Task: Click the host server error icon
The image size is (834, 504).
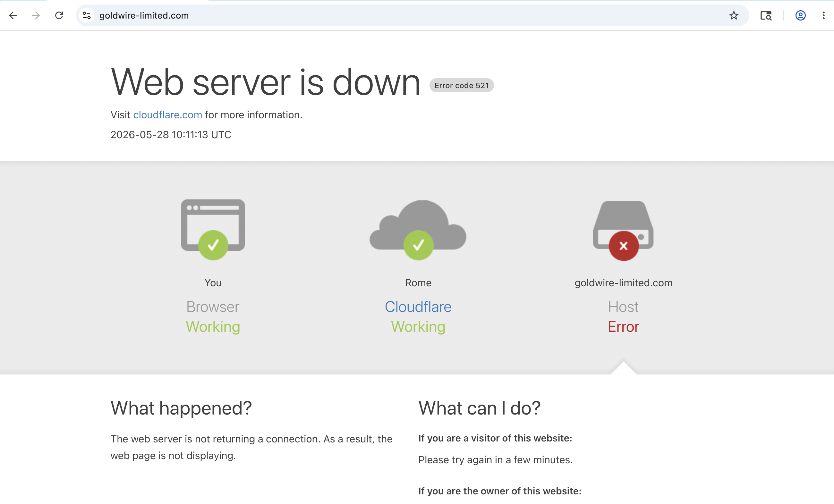Action: click(x=624, y=231)
